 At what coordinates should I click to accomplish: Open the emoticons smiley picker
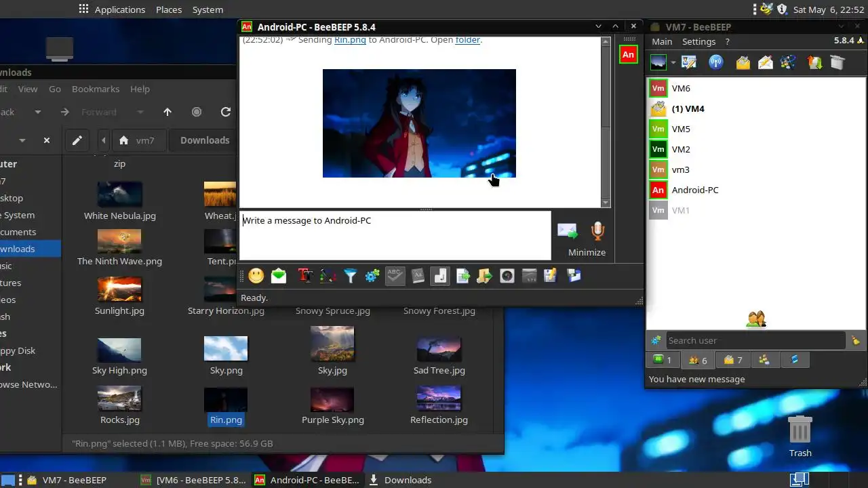[x=256, y=276]
